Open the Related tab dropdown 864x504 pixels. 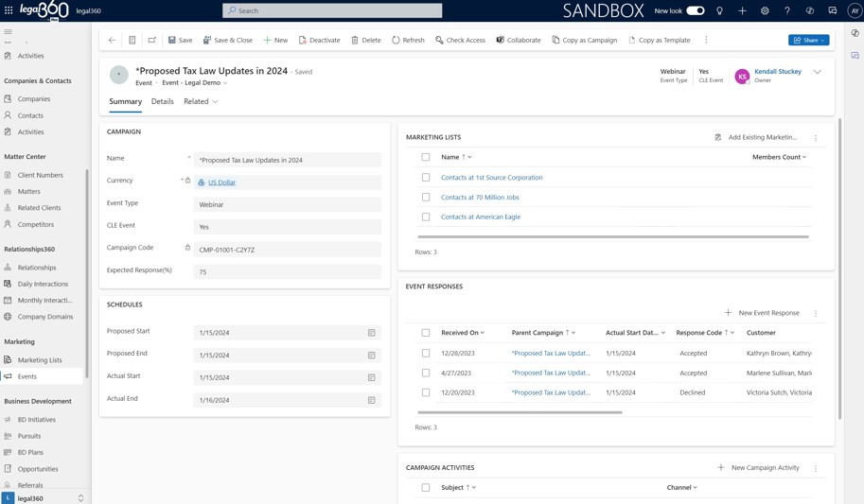click(x=201, y=101)
